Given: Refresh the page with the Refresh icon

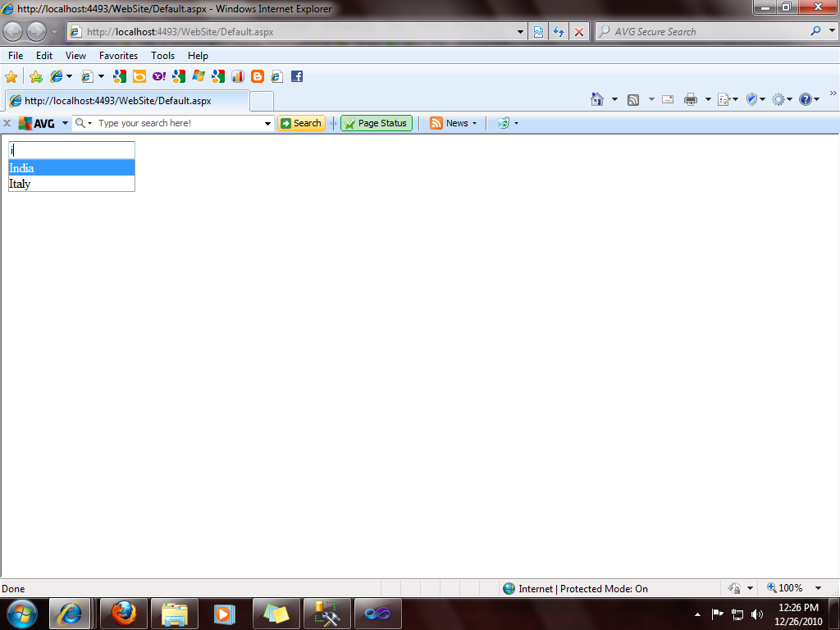Looking at the screenshot, I should point(559,32).
